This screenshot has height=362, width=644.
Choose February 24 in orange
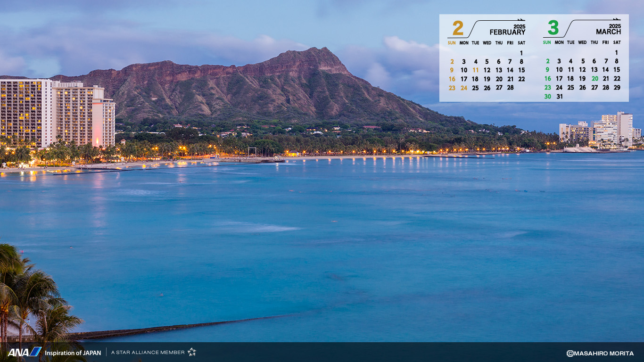464,88
